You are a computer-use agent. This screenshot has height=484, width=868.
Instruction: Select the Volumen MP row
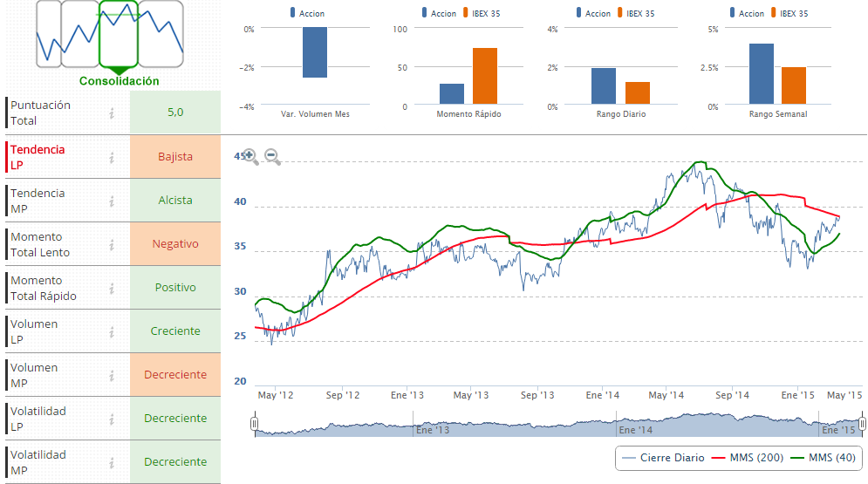coord(61,375)
